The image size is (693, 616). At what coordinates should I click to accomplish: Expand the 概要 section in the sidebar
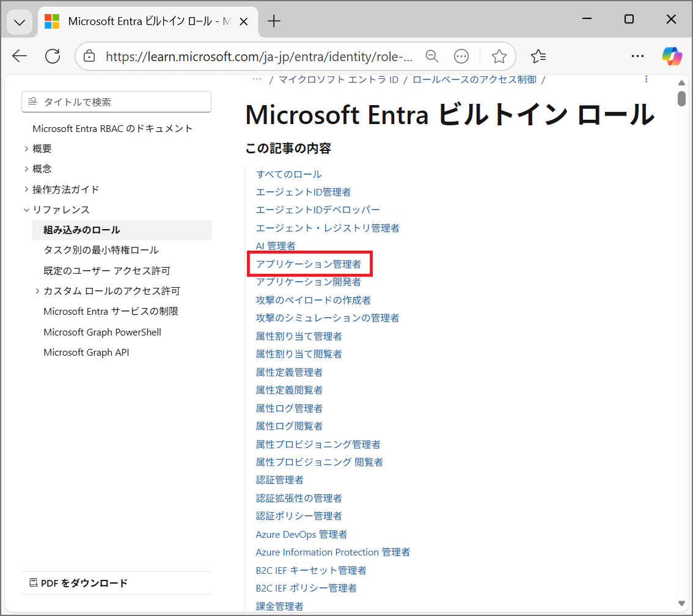26,148
